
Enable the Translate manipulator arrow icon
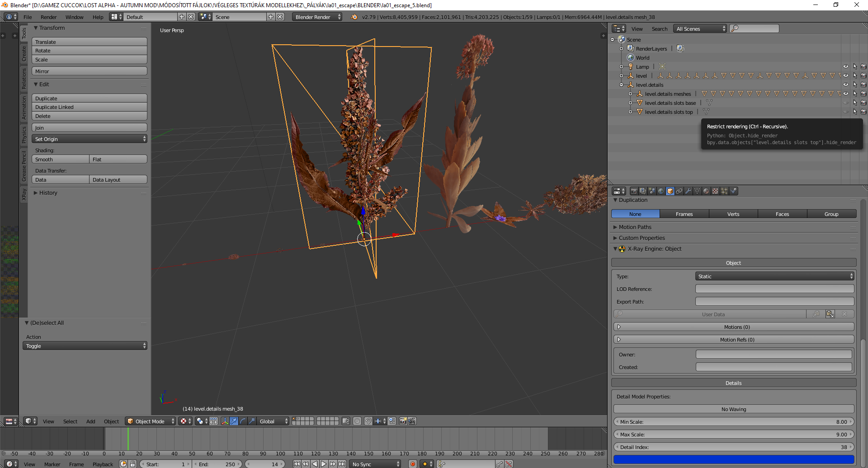tap(234, 421)
